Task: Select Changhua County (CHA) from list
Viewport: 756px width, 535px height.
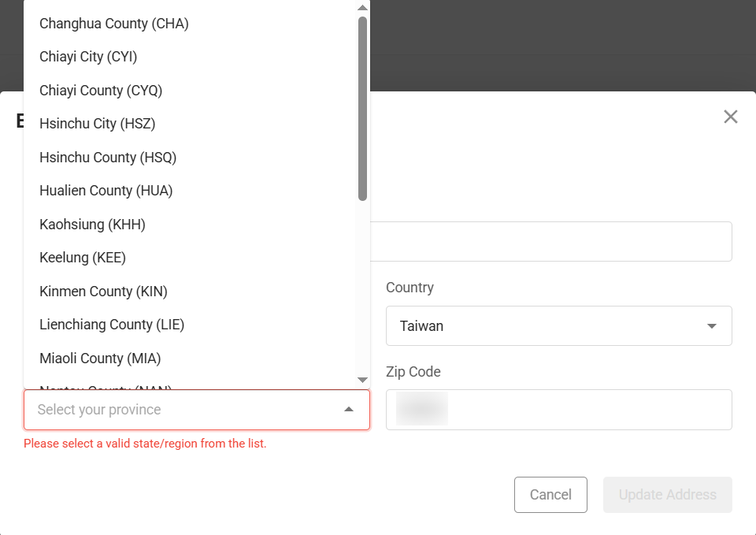Action: 114,24
